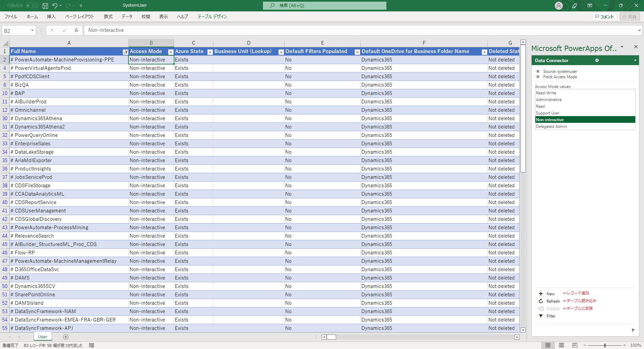Click the Select All corner triangle

[5, 43]
